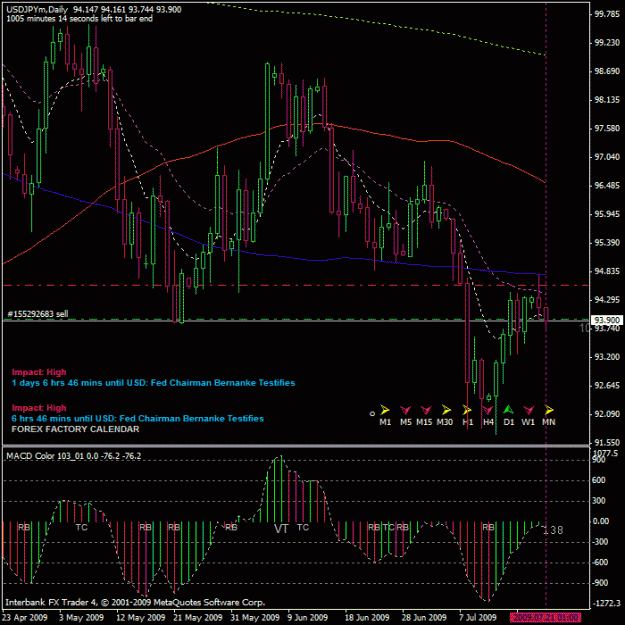625x625 pixels.
Task: Click the yellow arrow above MN
Action: coord(549,410)
